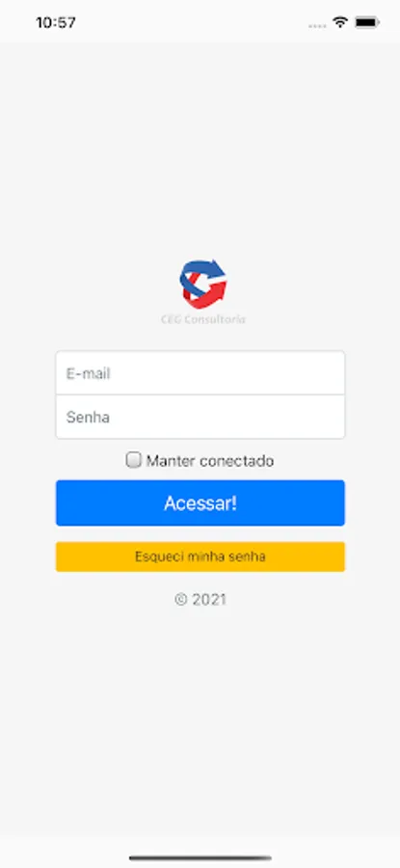This screenshot has width=400, height=868.
Task: Tap the cellular signal dots indicator
Action: [317, 25]
